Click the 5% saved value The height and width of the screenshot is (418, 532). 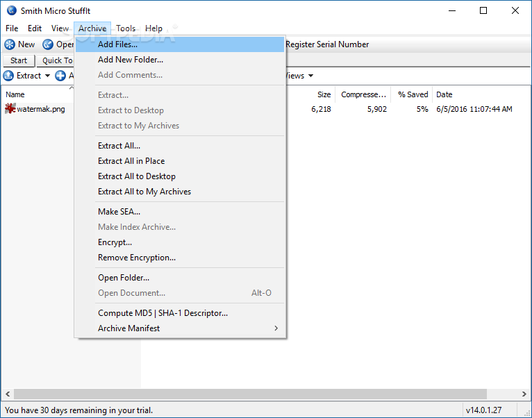pos(422,109)
